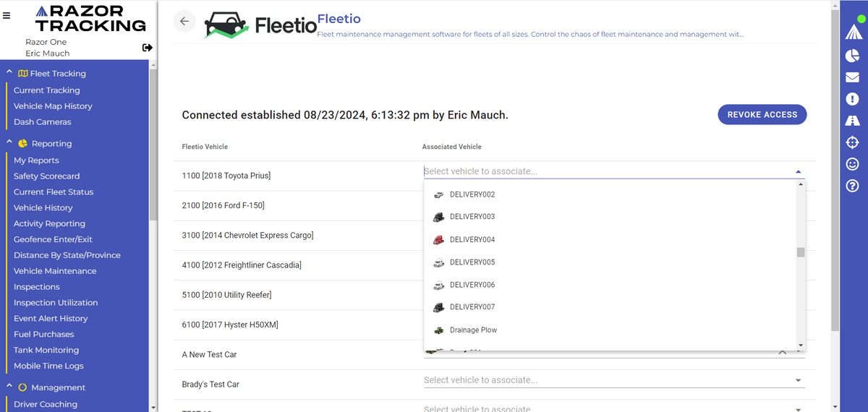The image size is (868, 412).
Task: Open My Reports
Action: click(x=36, y=160)
